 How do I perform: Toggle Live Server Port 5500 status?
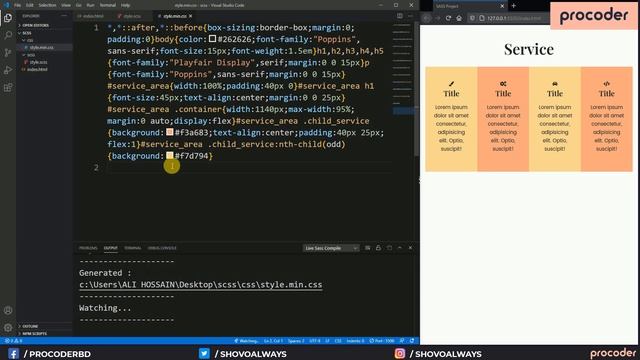(x=382, y=341)
